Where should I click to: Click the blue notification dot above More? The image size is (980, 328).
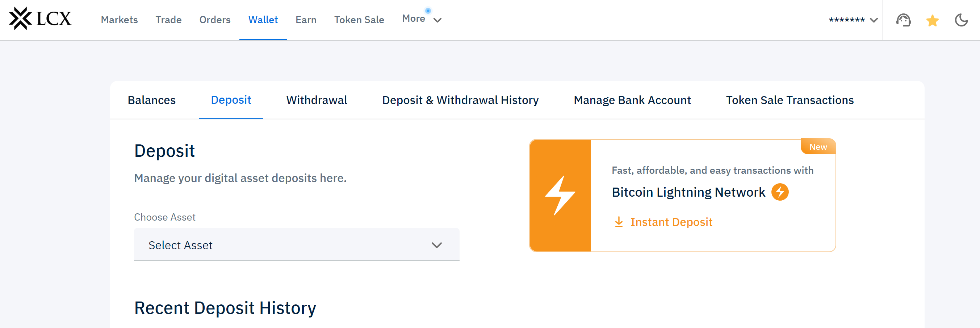(x=428, y=11)
